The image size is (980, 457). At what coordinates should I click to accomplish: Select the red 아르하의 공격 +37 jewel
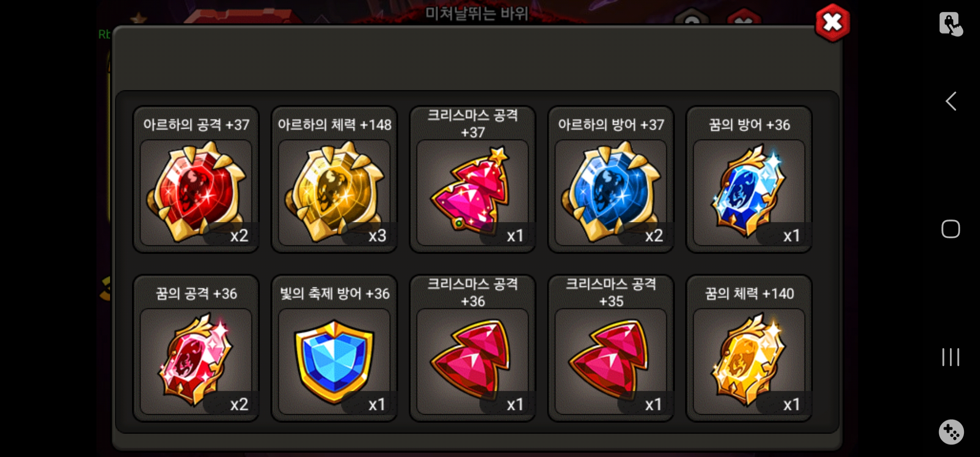pyautogui.click(x=196, y=192)
